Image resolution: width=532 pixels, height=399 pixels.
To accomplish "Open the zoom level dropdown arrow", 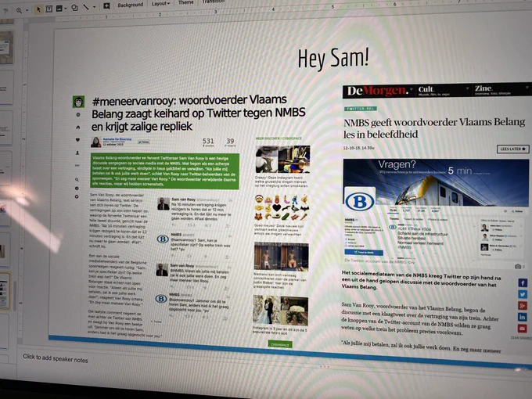I will click(27, 10).
